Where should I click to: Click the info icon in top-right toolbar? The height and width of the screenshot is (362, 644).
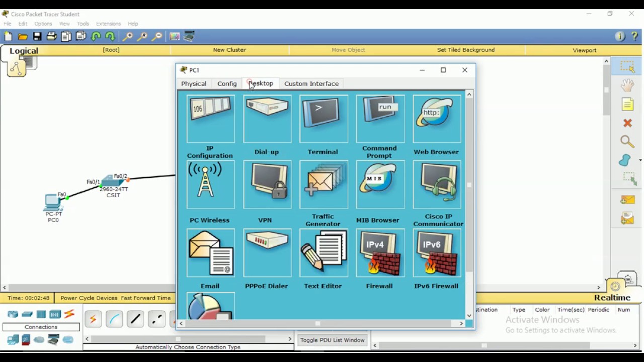tap(620, 36)
